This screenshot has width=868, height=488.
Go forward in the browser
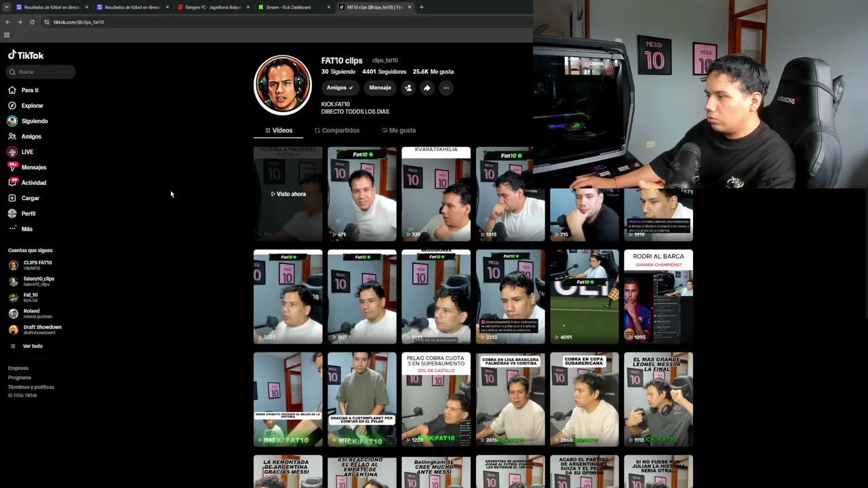pos(20,22)
